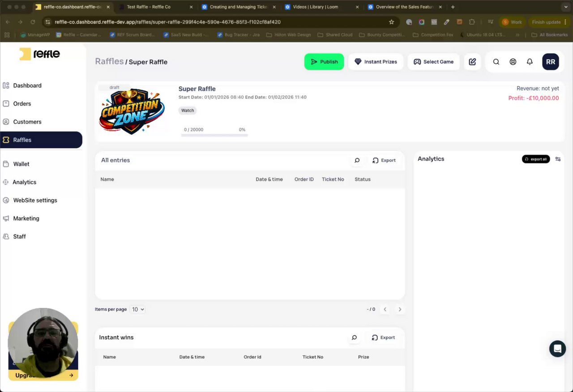The height and width of the screenshot is (392, 573).
Task: Close the Test Raffle tab
Action: [191, 7]
